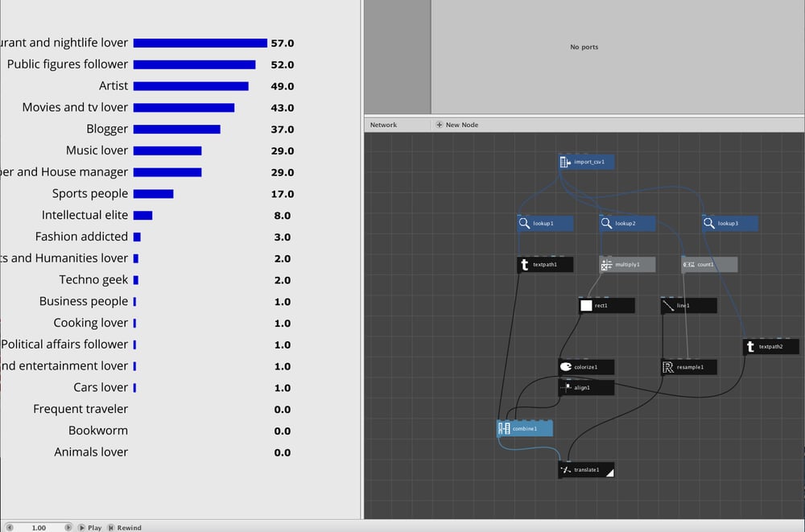The height and width of the screenshot is (532, 805).
Task: Click the 'Fashion addicted' label
Action: (x=81, y=237)
